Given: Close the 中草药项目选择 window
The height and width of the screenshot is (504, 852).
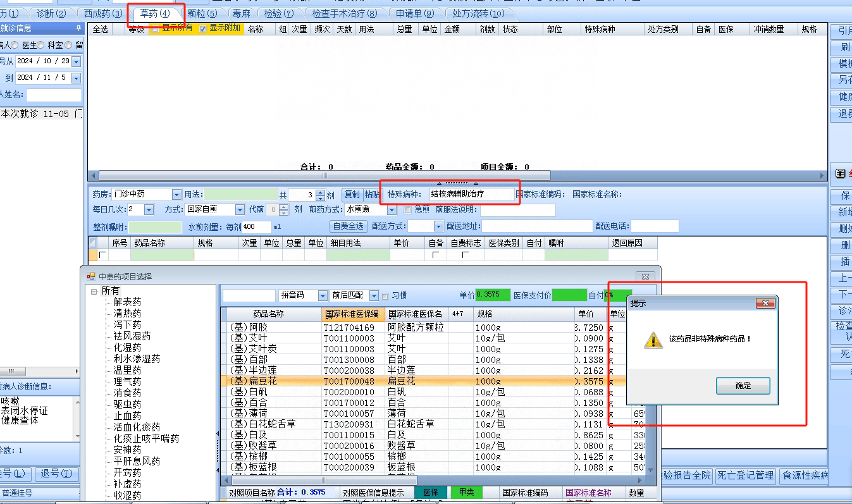Looking at the screenshot, I should click(645, 276).
